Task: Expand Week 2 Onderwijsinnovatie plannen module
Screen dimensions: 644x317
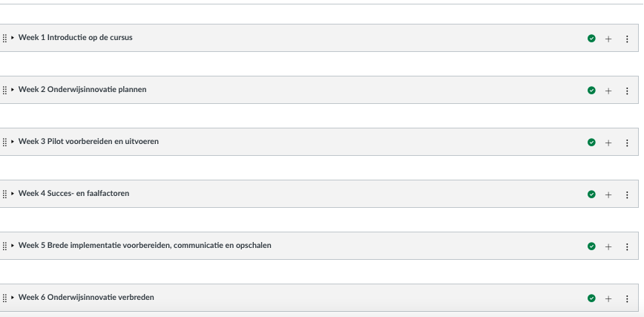Action: [13, 90]
